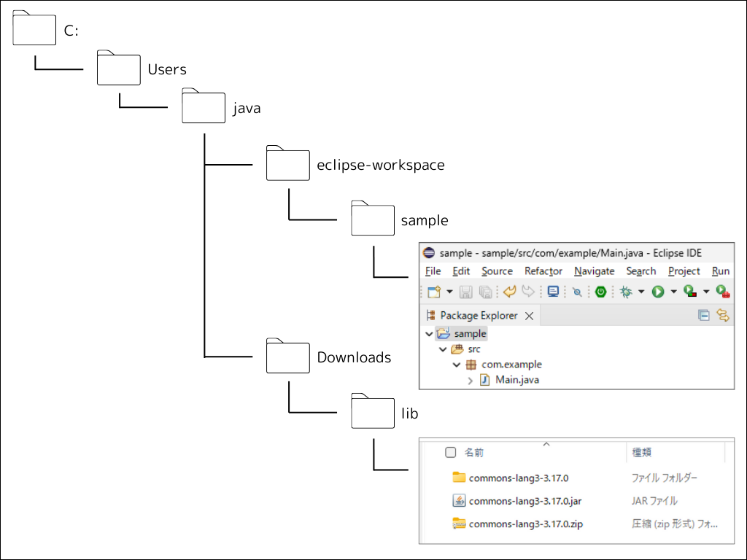Click the Downloads folder icon
This screenshot has height=560, width=747.
point(287,356)
